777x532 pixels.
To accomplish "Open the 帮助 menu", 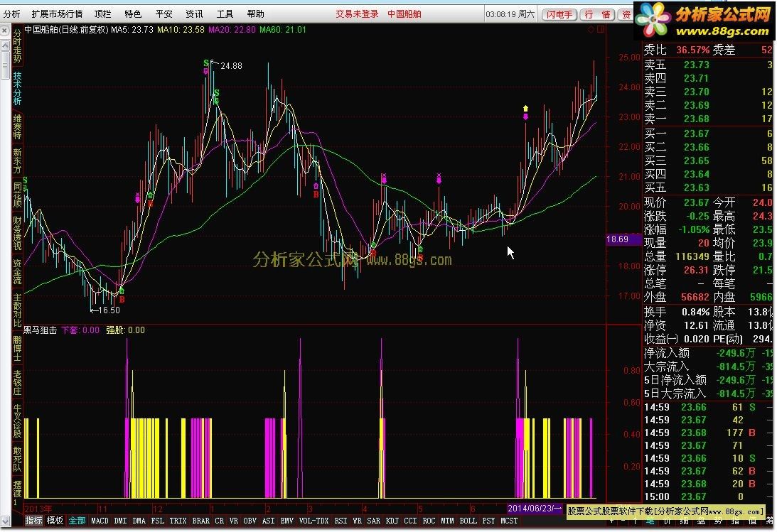I will point(256,14).
